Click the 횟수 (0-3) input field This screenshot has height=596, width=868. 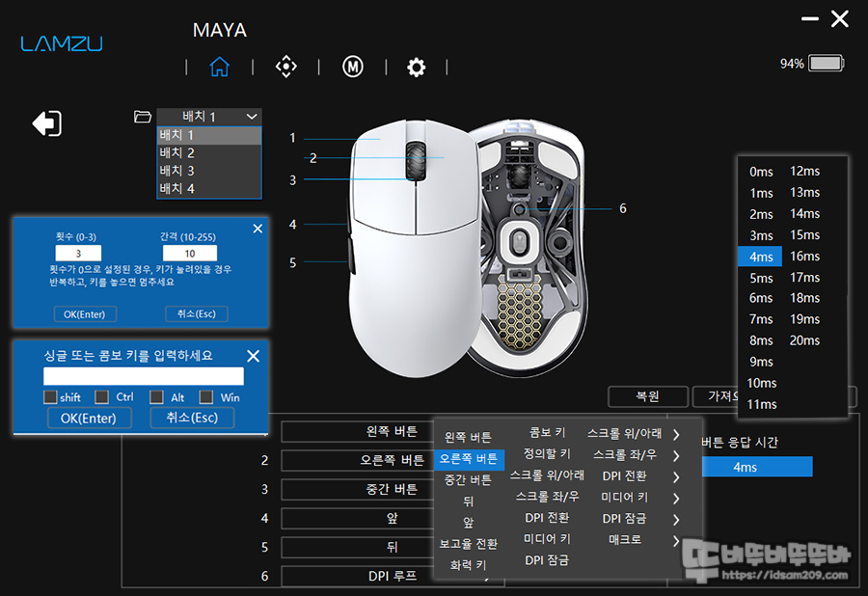tap(78, 254)
